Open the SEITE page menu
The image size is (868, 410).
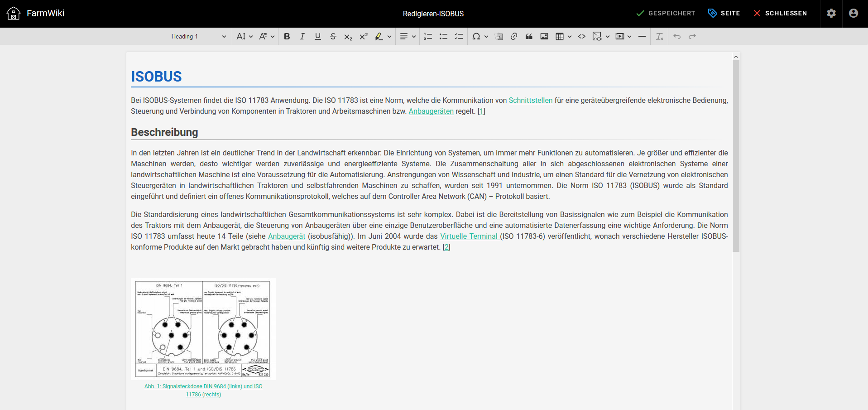[724, 14]
